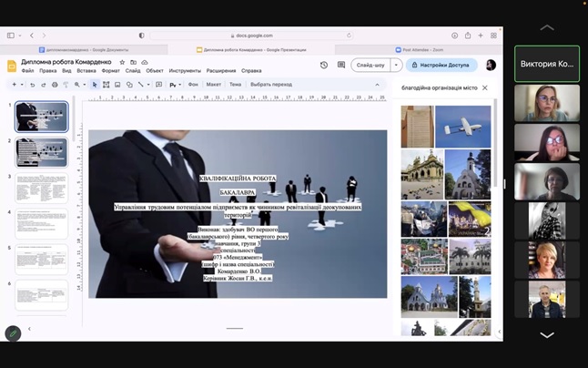Show next Zoom participants with down chevron
The width and height of the screenshot is (588, 368).
pos(547,334)
